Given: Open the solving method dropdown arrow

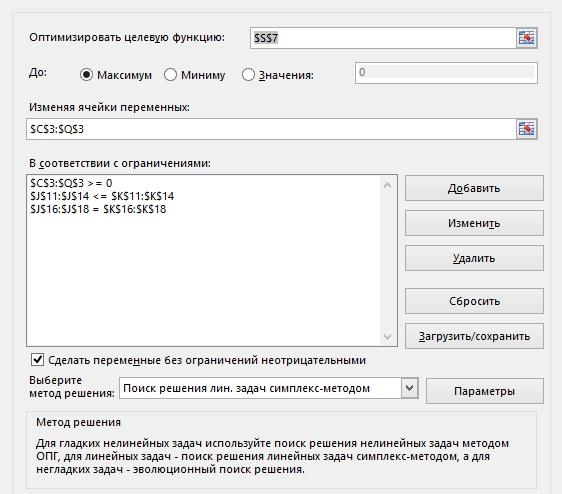Looking at the screenshot, I should click(x=410, y=388).
